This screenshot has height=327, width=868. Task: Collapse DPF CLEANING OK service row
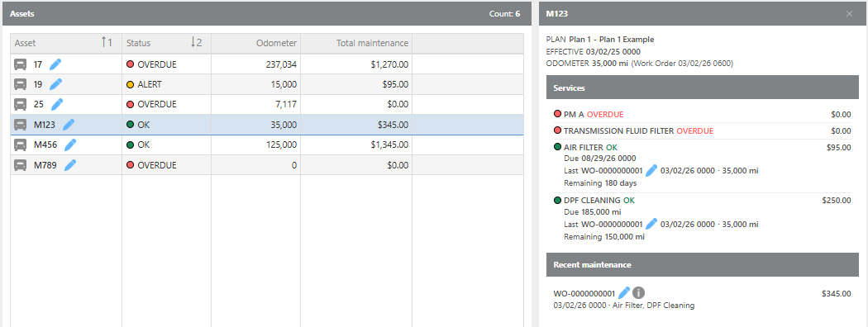pos(702,219)
